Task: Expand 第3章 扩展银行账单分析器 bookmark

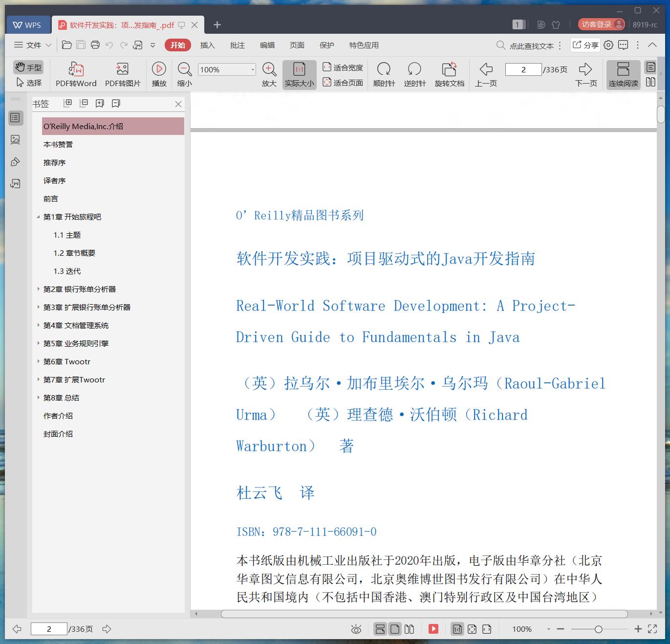Action: 38,307
